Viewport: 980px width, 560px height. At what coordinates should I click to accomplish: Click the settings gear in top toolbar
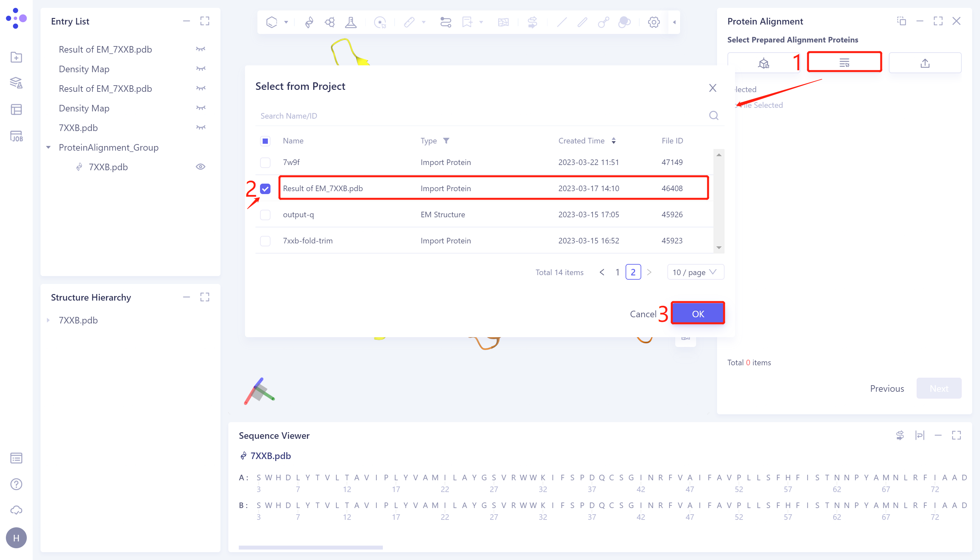click(x=654, y=22)
